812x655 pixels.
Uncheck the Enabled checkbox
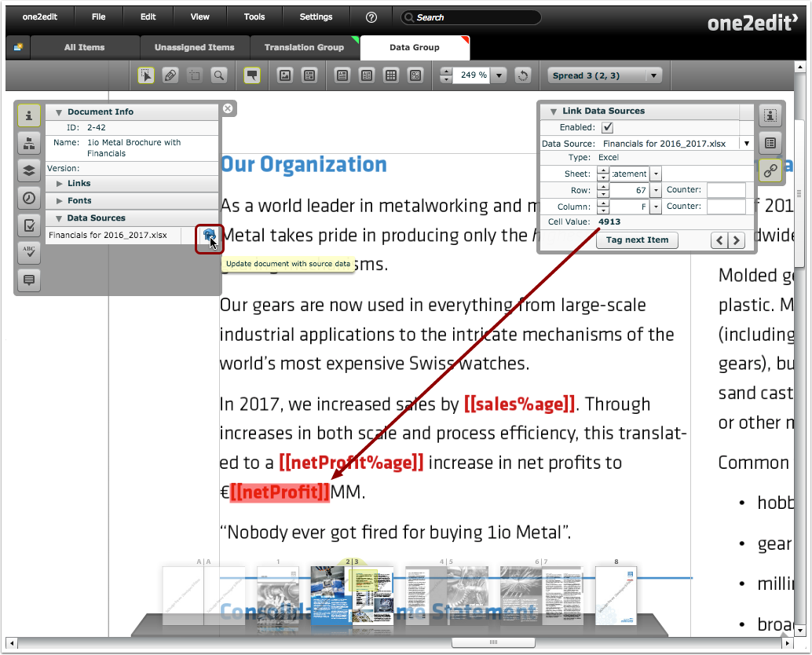[608, 127]
